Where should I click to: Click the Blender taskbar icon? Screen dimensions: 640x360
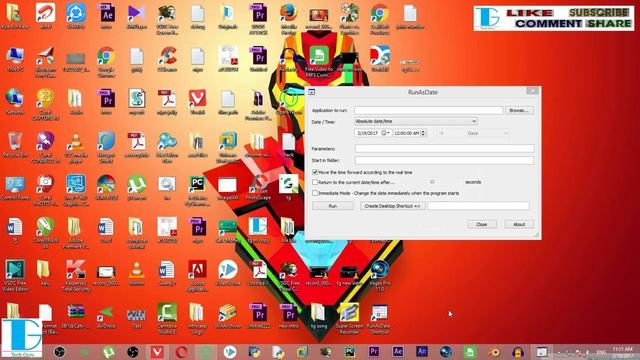coord(494,352)
